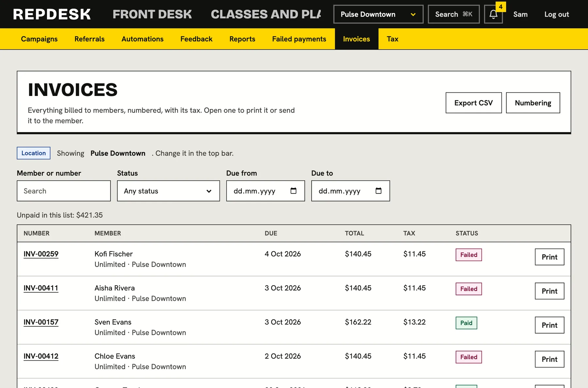Click the 4 Oct 2026 due date
Viewport: 588px width, 388px height.
pyautogui.click(x=283, y=254)
